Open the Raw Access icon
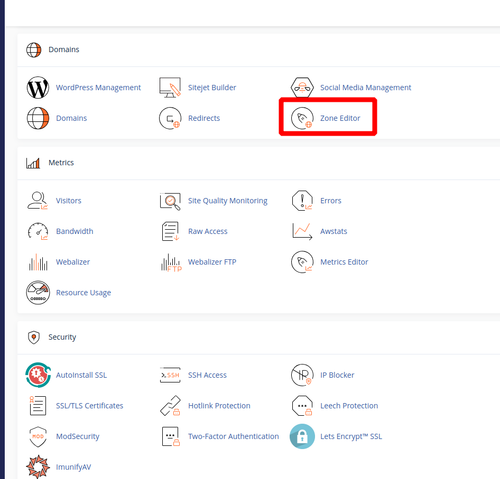The image size is (500, 479). (170, 231)
